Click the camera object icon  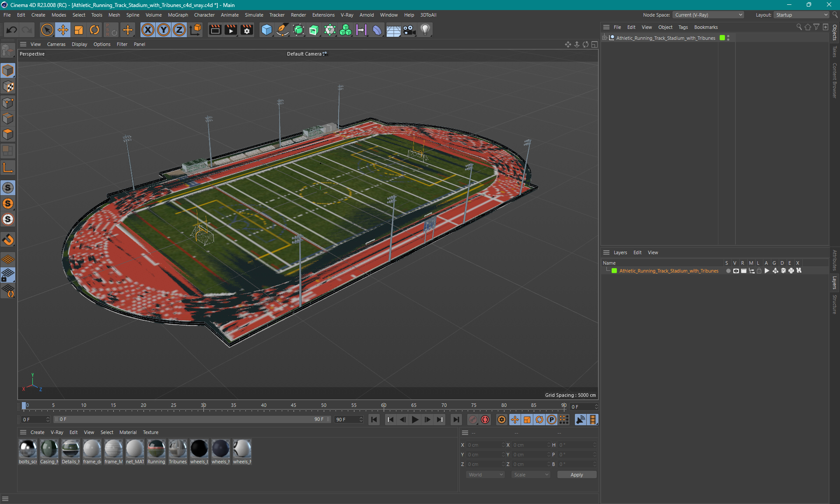tap(409, 30)
